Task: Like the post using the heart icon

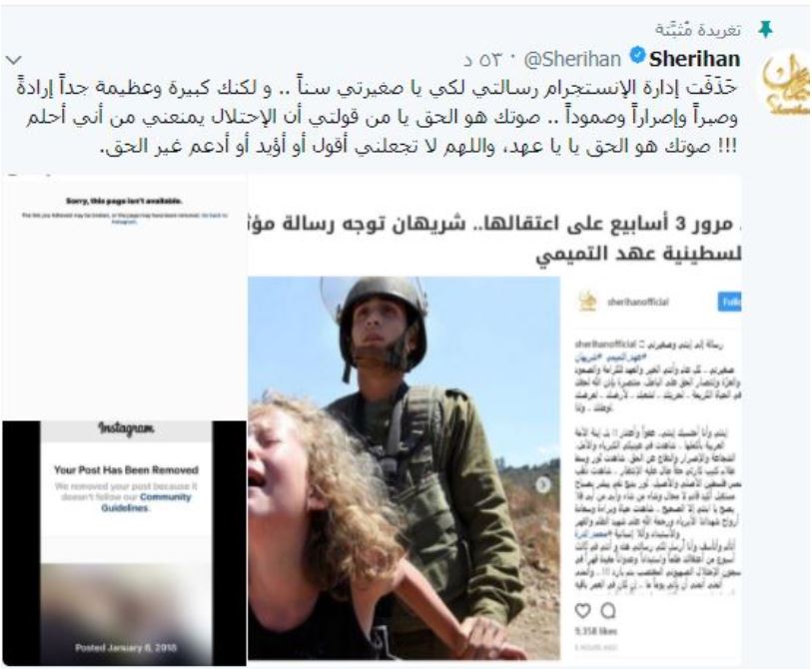Action: (x=583, y=611)
